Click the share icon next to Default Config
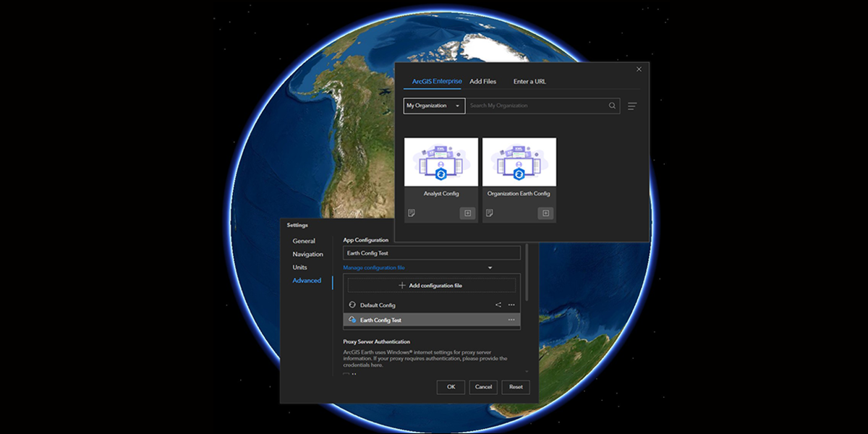Viewport: 868px width, 434px height. click(498, 305)
